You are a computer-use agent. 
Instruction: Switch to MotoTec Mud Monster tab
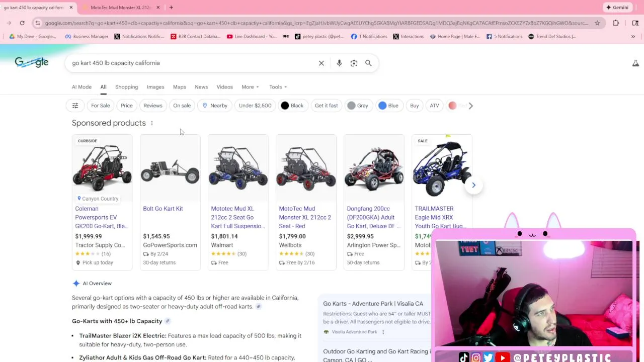tap(121, 7)
